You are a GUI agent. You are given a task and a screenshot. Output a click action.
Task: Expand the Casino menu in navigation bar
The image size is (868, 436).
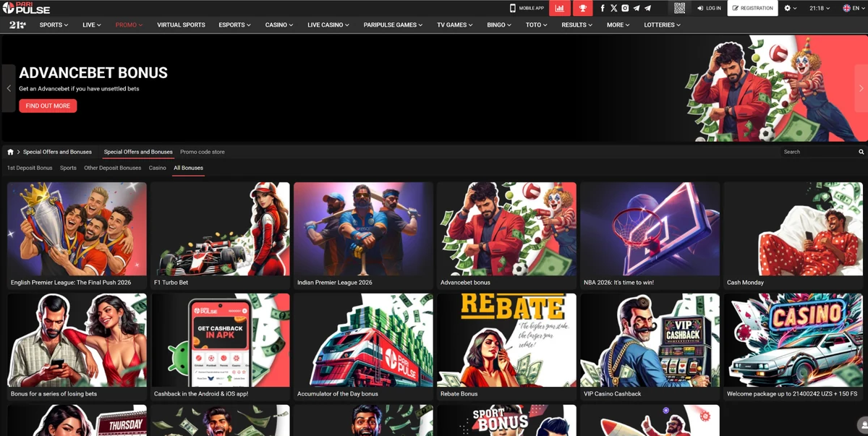click(x=279, y=25)
